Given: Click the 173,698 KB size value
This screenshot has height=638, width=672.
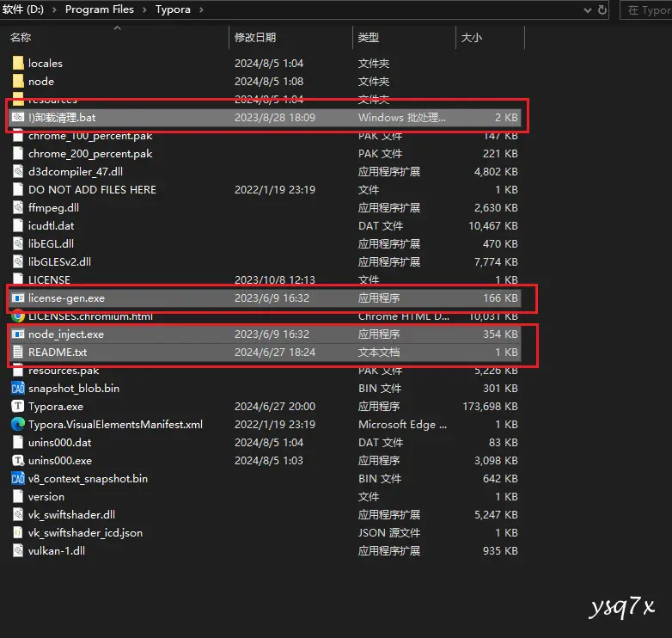Looking at the screenshot, I should (490, 407).
